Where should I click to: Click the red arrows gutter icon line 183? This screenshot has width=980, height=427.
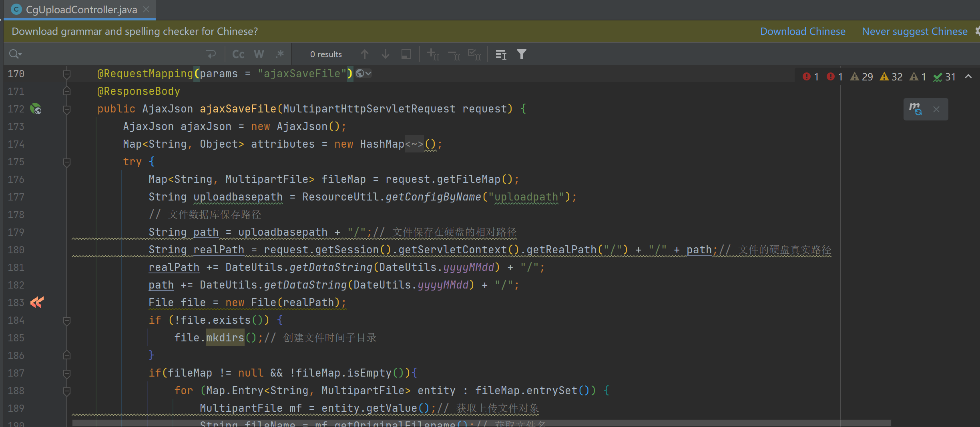pos(37,302)
